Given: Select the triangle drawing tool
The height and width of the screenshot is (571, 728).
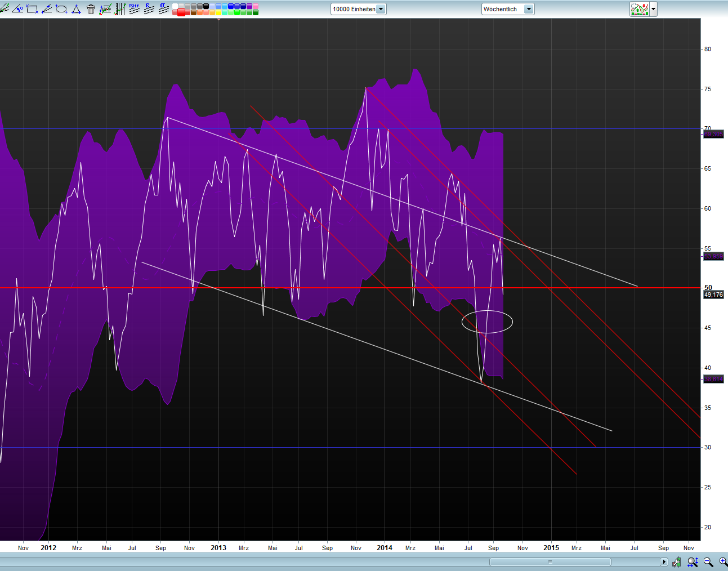Looking at the screenshot, I should coord(76,9).
